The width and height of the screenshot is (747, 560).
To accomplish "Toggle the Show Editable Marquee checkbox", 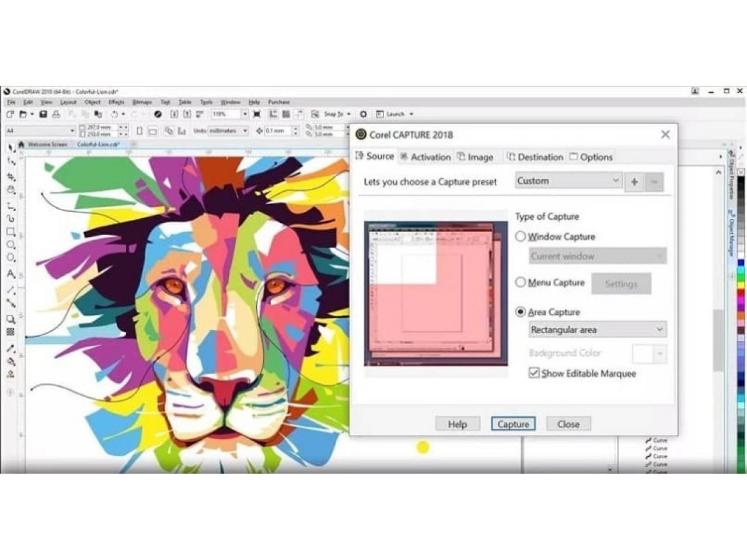I will [x=534, y=373].
